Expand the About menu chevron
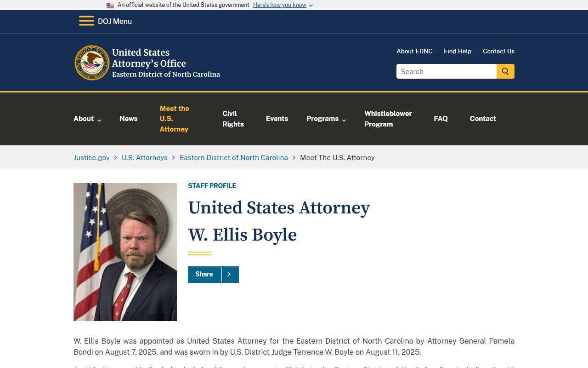Viewport: 588px width, 368px height. click(x=99, y=120)
